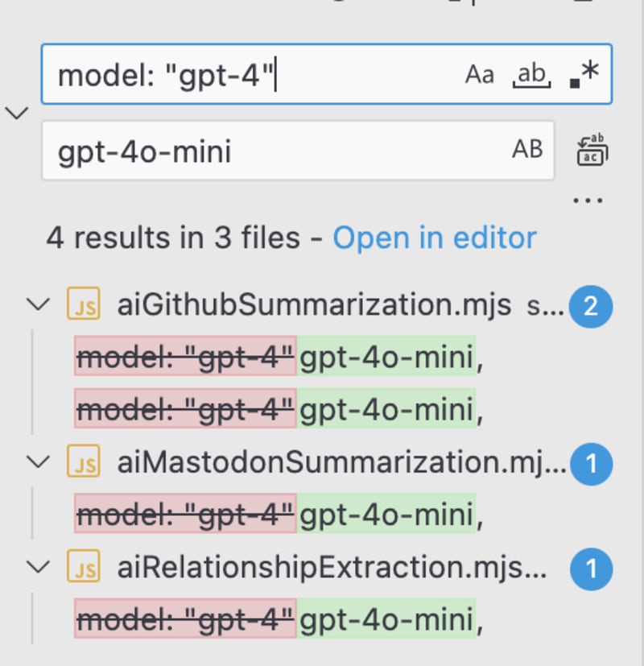This screenshot has width=644, height=666.
Task: Click the "4 results in 3 files" text
Action: pos(173,238)
